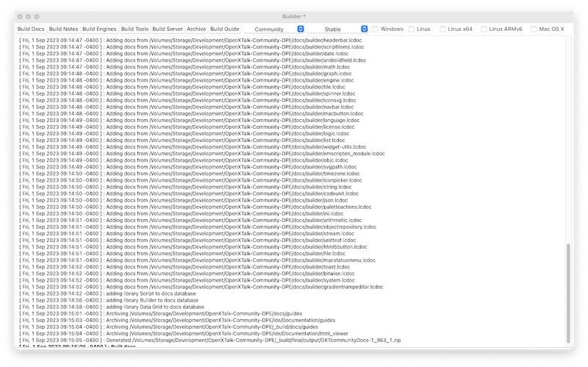Enable the Mac OS X checkbox
Image resolution: width=588 pixels, height=367 pixels.
534,29
